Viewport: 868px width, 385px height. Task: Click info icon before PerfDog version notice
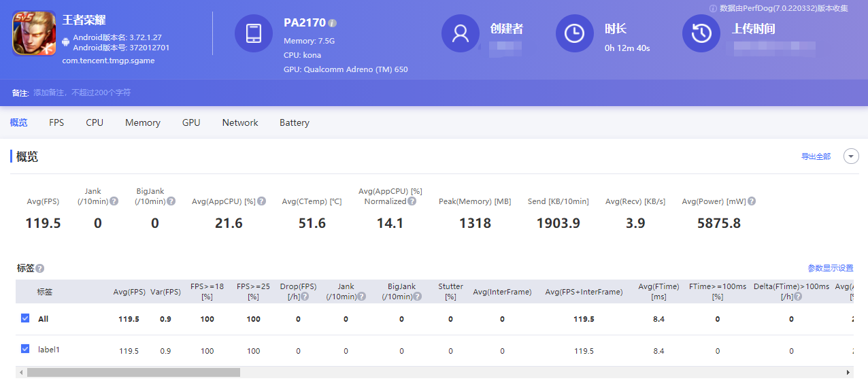(x=713, y=9)
